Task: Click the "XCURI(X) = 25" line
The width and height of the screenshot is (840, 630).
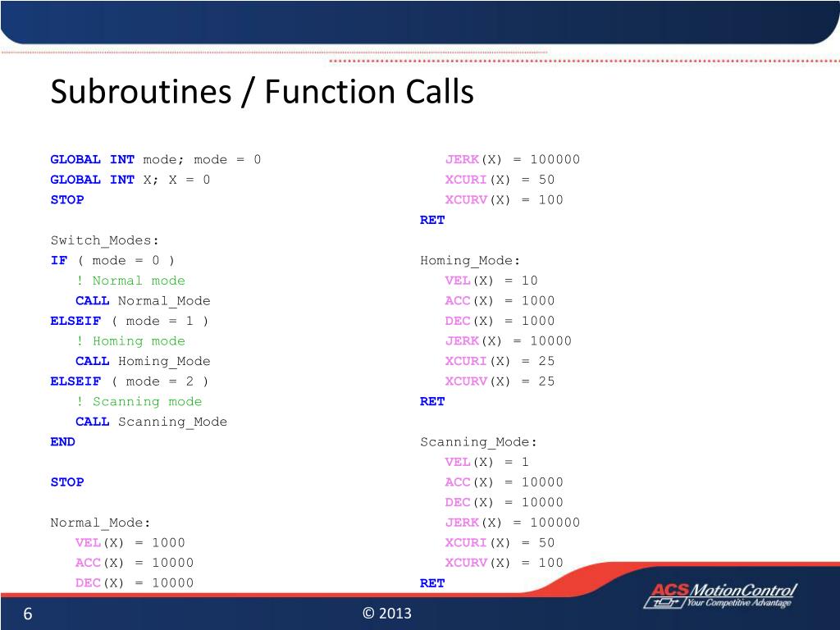Action: point(500,362)
